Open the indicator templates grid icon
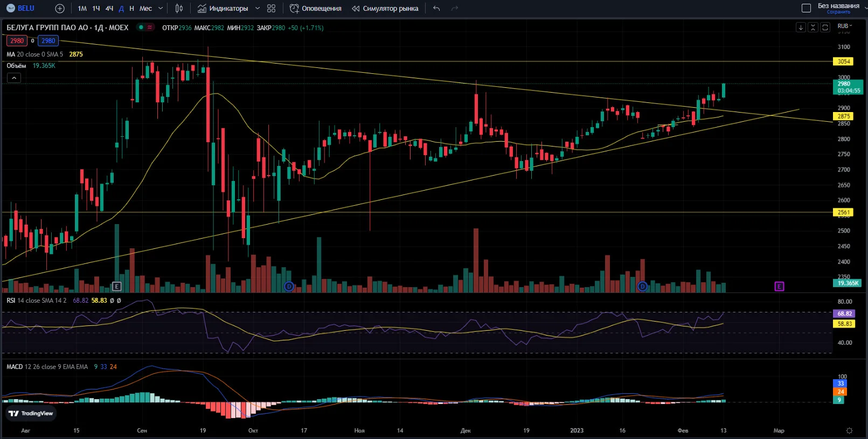 (271, 8)
